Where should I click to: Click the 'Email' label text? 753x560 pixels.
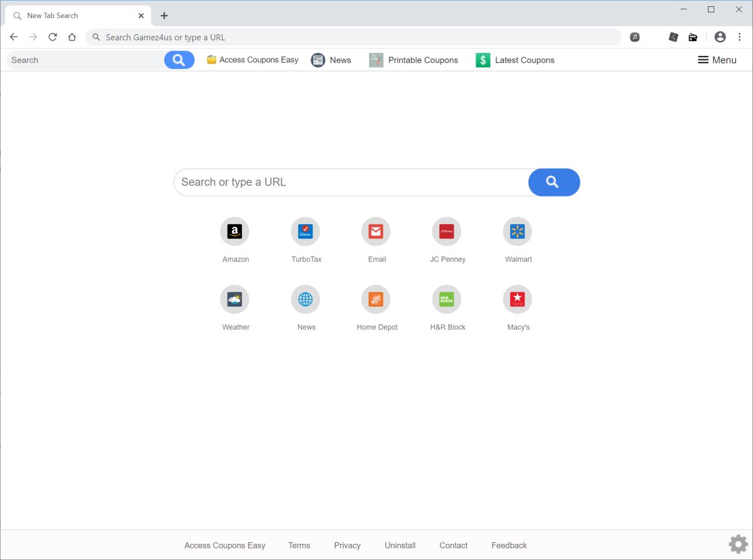tap(377, 259)
